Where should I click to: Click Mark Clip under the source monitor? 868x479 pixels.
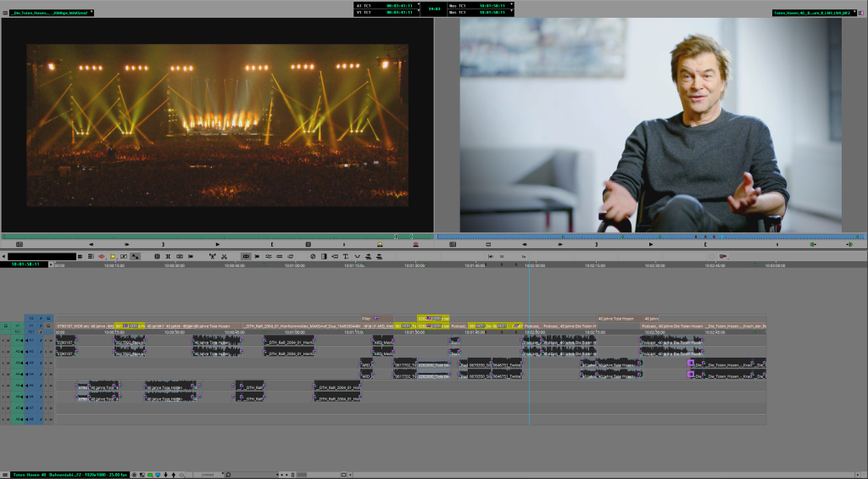309,244
